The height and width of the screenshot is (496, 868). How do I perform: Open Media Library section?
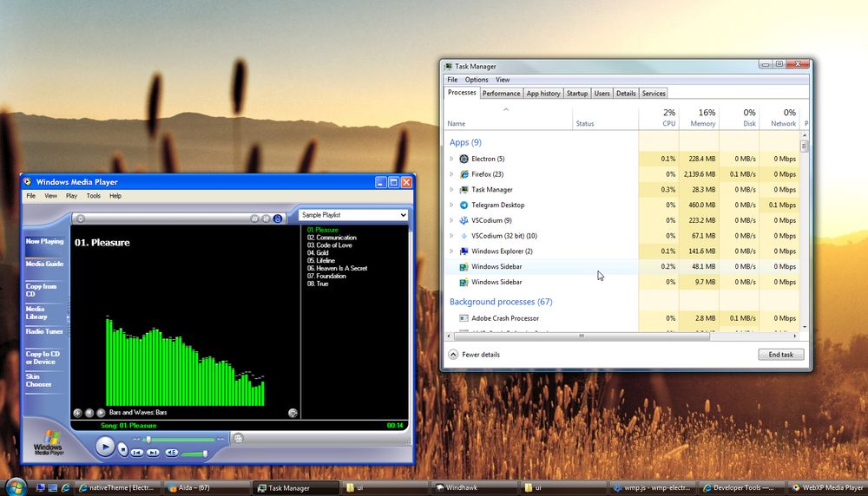coord(36,312)
